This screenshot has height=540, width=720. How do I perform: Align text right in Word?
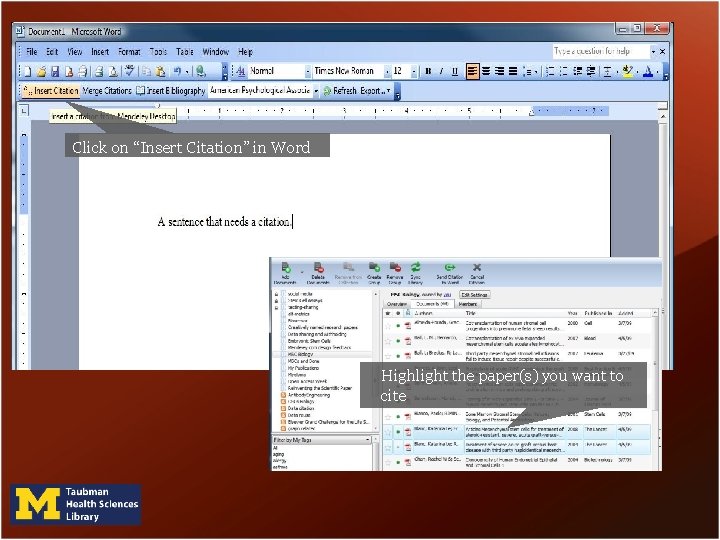pos(500,71)
